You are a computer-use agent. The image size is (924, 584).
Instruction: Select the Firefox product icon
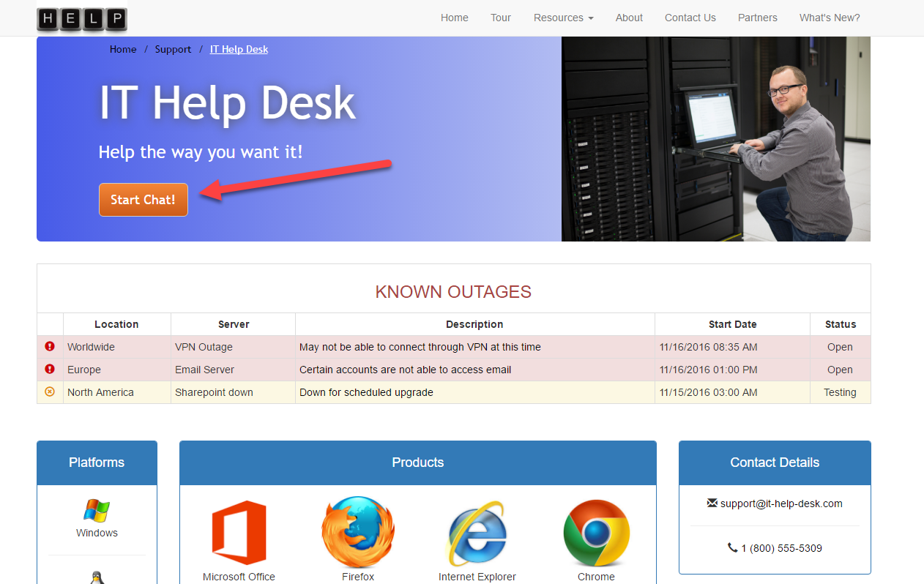(x=358, y=532)
